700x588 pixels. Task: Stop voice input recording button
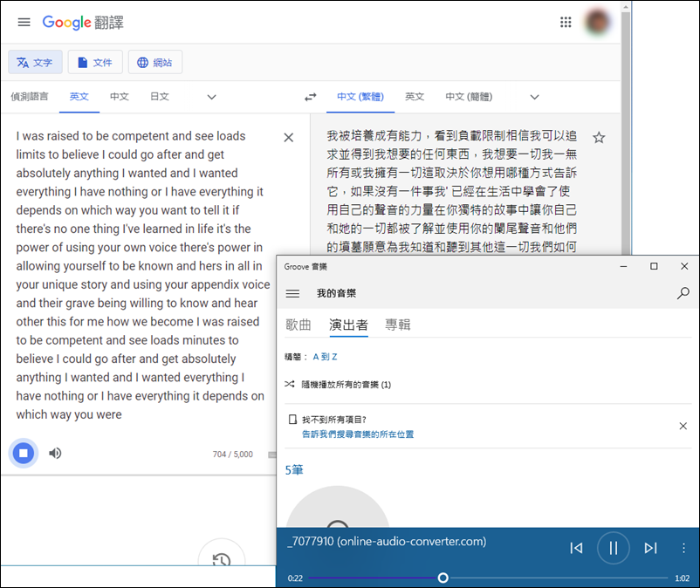(24, 454)
